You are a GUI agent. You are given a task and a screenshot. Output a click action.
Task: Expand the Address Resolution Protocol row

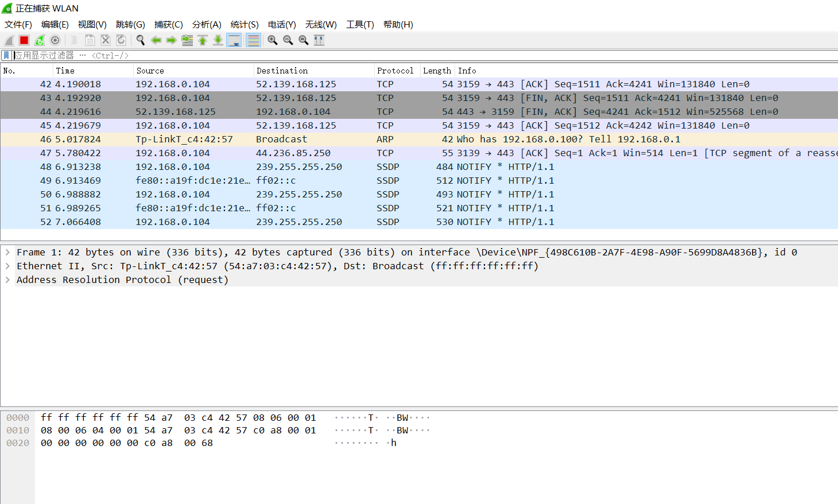(7, 280)
